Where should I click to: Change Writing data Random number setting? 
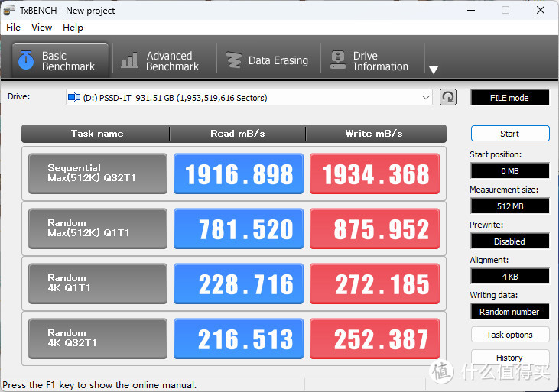[x=510, y=312]
